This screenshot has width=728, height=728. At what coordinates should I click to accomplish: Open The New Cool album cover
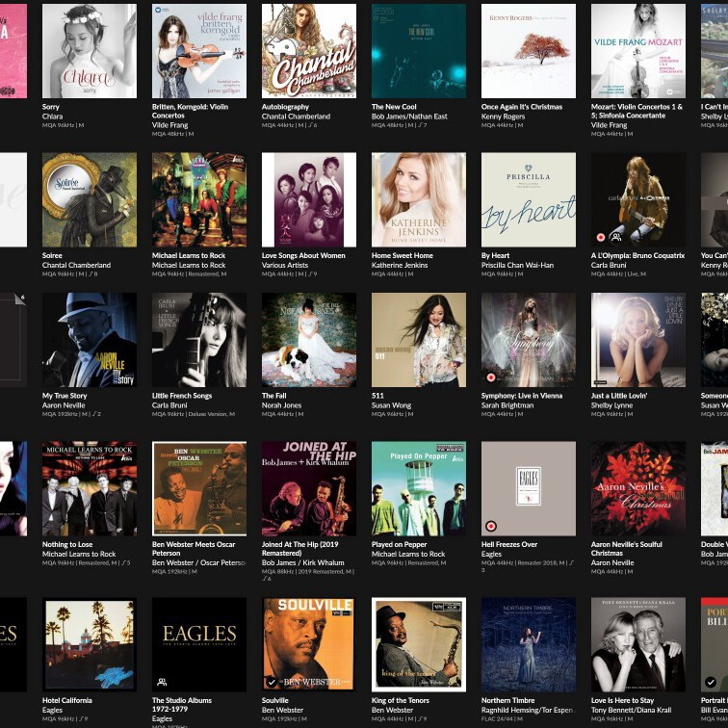coord(419,51)
